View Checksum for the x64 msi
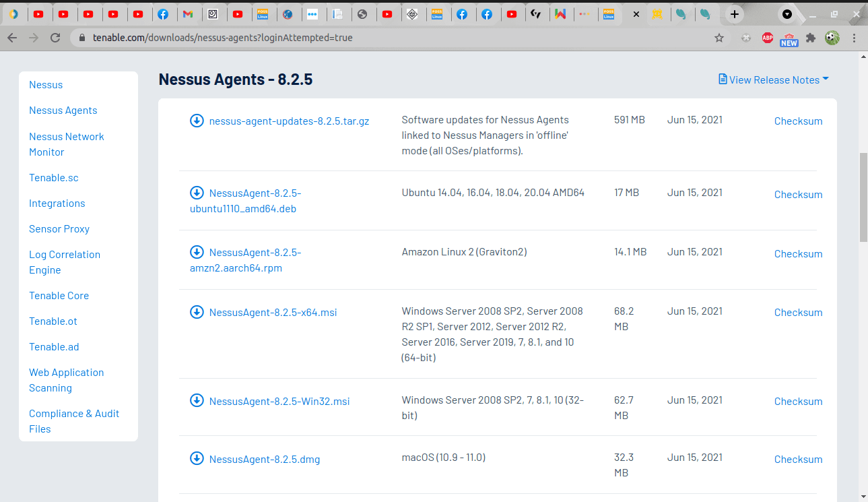This screenshot has width=868, height=502. click(x=798, y=313)
